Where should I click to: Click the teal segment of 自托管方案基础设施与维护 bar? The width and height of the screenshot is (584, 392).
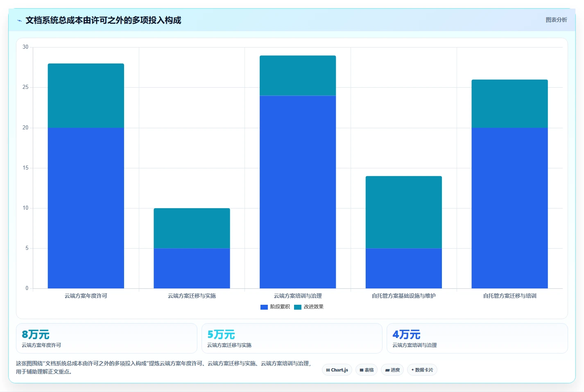tap(404, 212)
